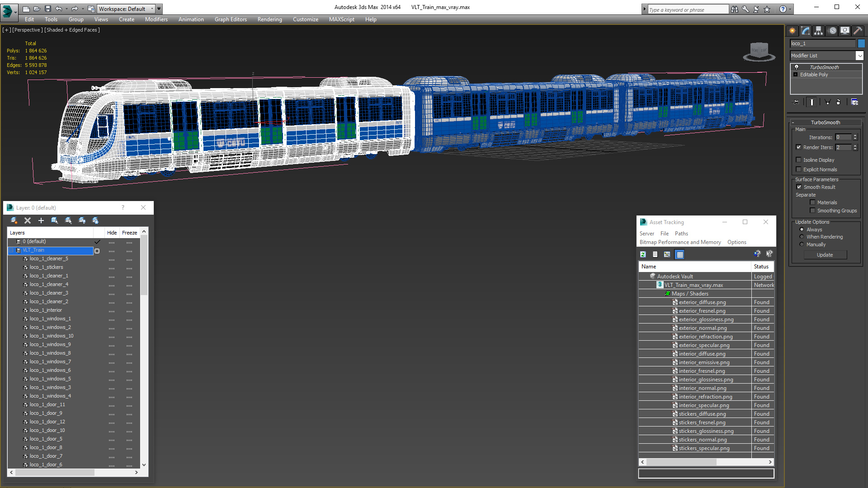Viewport: 868px width, 488px height.
Task: Open the Motion command panel tab
Action: [x=832, y=31]
